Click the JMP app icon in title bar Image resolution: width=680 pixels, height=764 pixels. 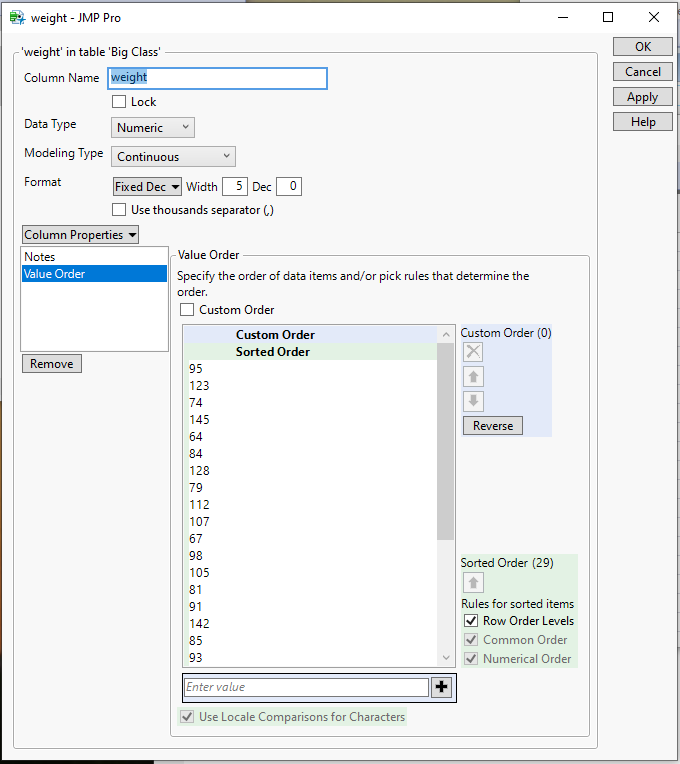pyautogui.click(x=16, y=17)
